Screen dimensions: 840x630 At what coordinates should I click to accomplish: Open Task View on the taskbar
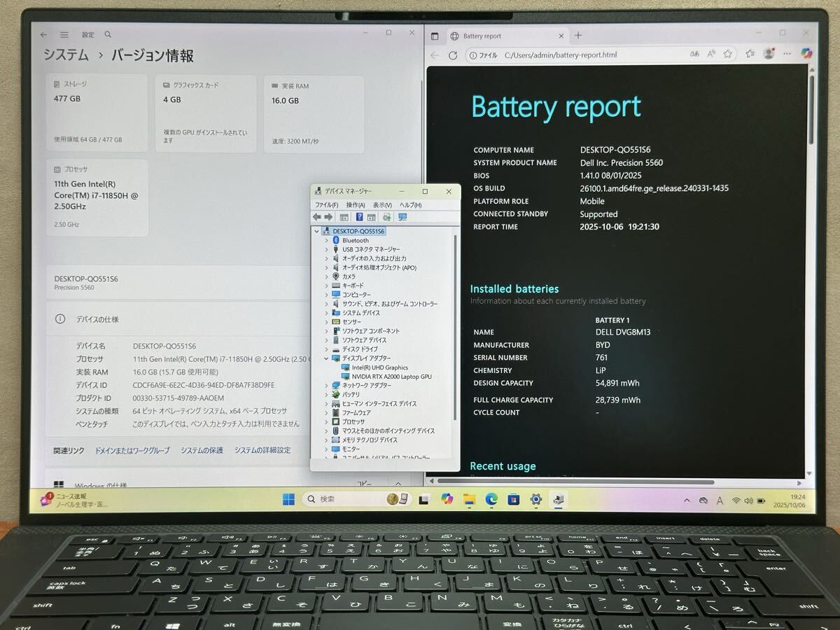click(423, 499)
